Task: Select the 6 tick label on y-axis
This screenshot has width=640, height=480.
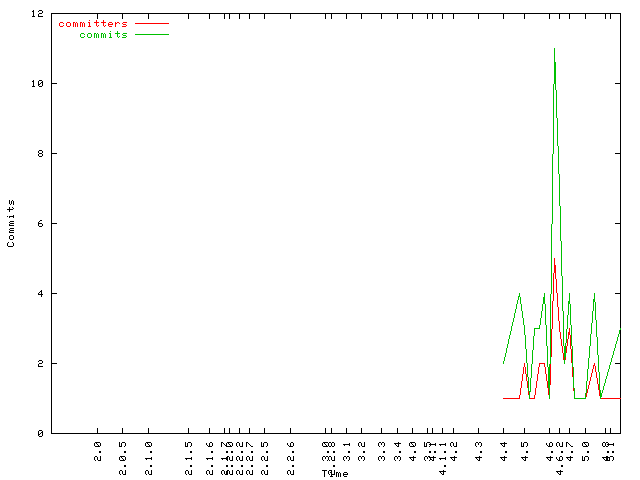Action: pyautogui.click(x=39, y=224)
